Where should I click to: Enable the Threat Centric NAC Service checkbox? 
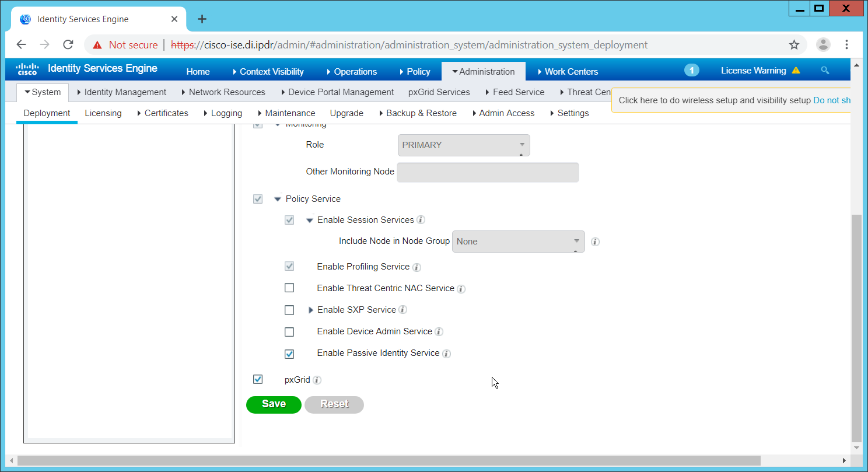289,288
